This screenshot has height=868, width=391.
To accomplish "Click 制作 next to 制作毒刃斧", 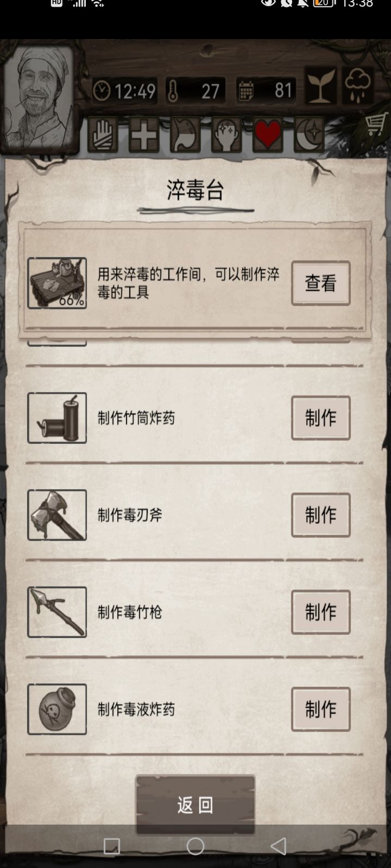I will tap(320, 515).
